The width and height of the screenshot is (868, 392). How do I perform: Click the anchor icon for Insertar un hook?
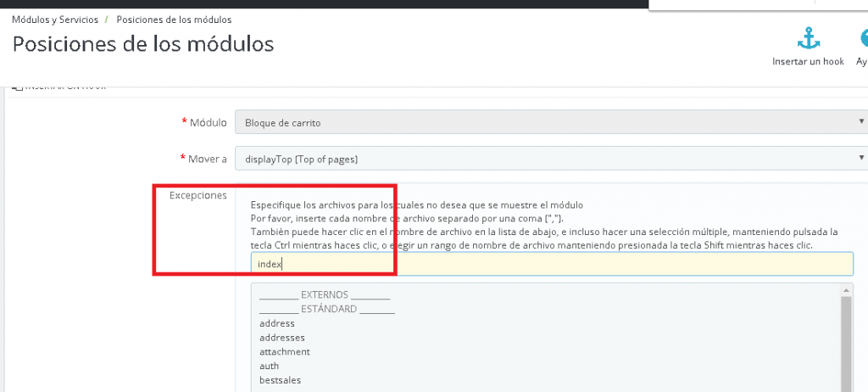point(807,38)
